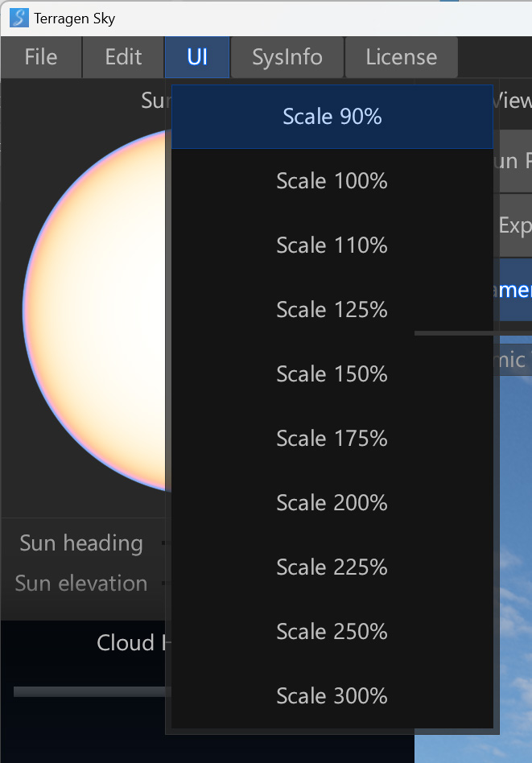Set UI scale to 100%
This screenshot has height=763, width=532.
(x=332, y=181)
